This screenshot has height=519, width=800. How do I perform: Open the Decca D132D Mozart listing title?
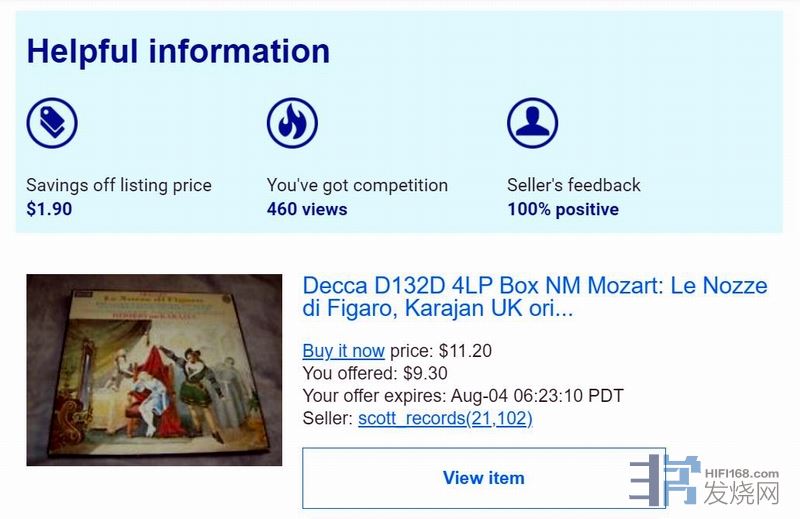coord(534,297)
